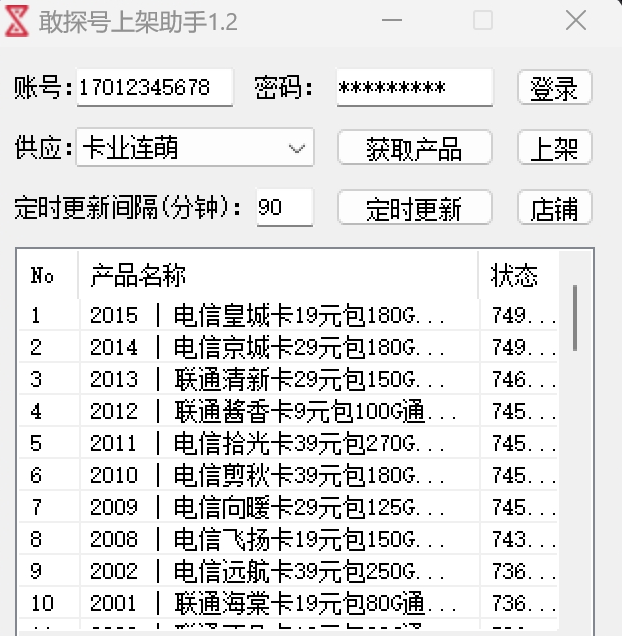Click status cell 746... in row 3
The image size is (622, 636).
519,379
